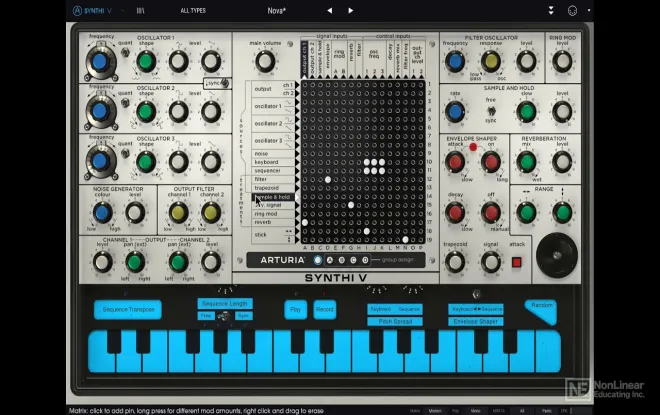Open the preset library browser icon
This screenshot has width=660, height=415.
tap(140, 11)
